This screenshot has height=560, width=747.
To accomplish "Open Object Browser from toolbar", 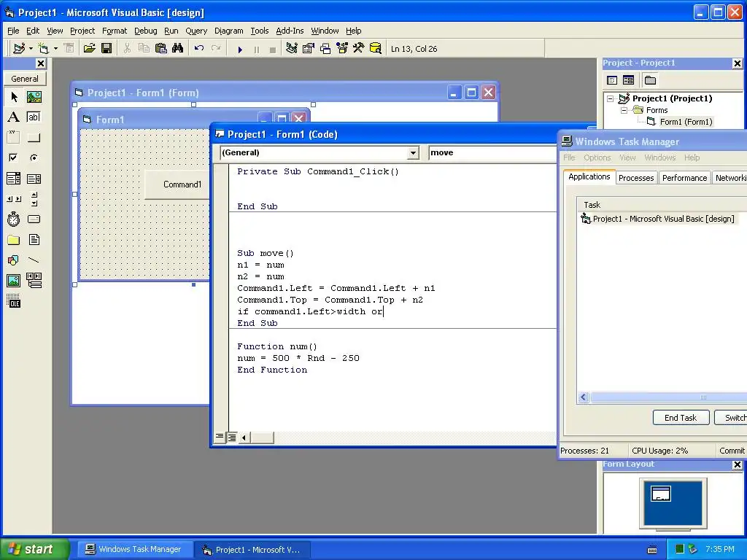I will [x=342, y=49].
